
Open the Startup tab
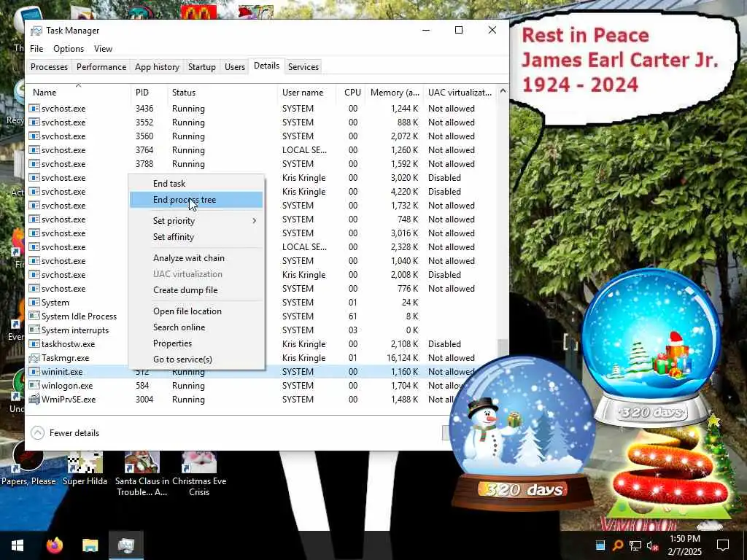click(x=201, y=66)
